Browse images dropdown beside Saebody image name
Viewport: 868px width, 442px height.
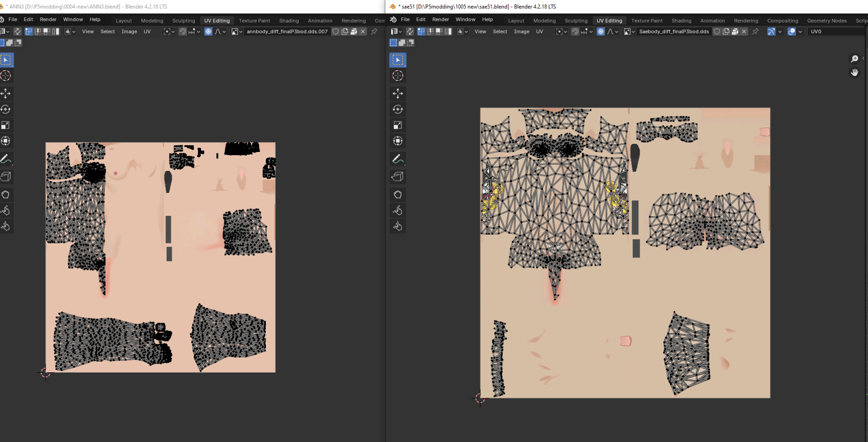629,32
